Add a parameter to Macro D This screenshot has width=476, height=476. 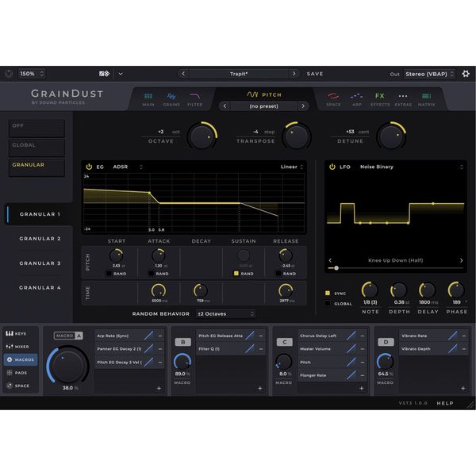[x=463, y=388]
